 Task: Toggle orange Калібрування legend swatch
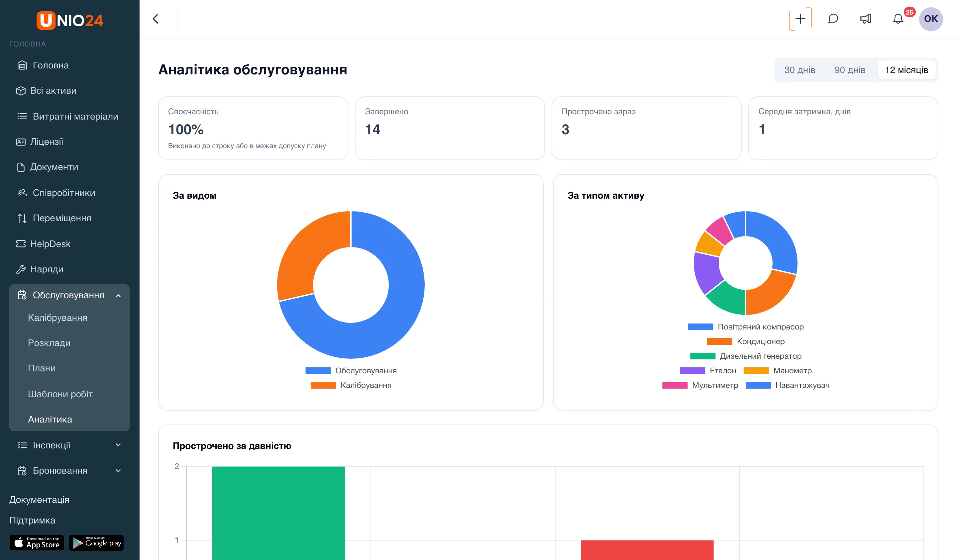tap(323, 385)
